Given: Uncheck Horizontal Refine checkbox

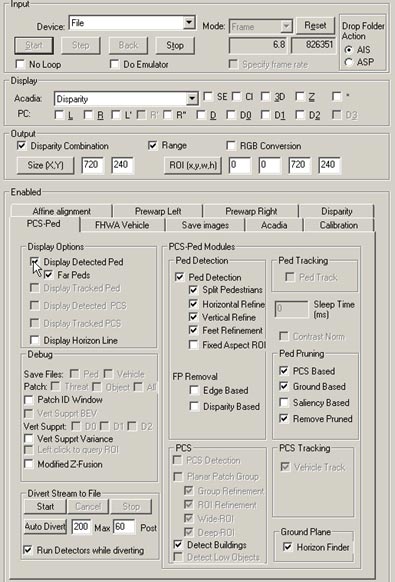Looking at the screenshot, I should click(193, 304).
